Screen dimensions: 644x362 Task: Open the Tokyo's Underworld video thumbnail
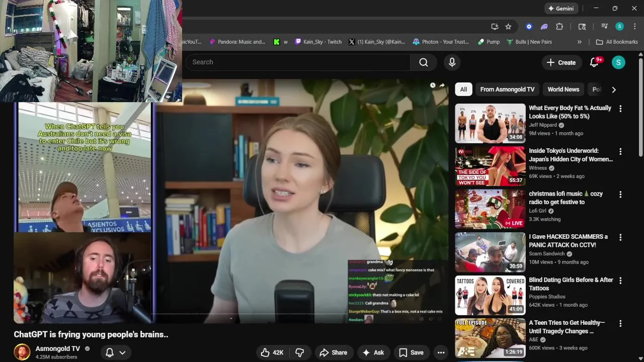tap(490, 166)
